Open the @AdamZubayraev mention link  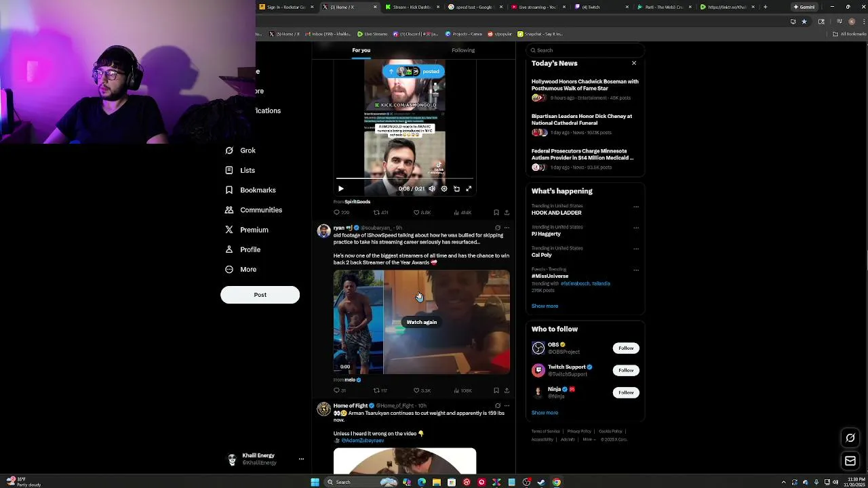363,441
